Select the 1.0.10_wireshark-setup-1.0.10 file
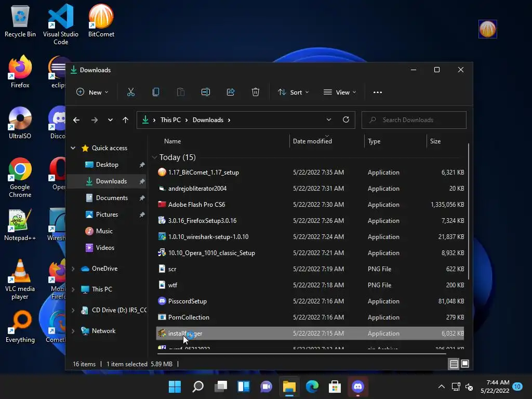The height and width of the screenshot is (399, 532). tap(310, 237)
